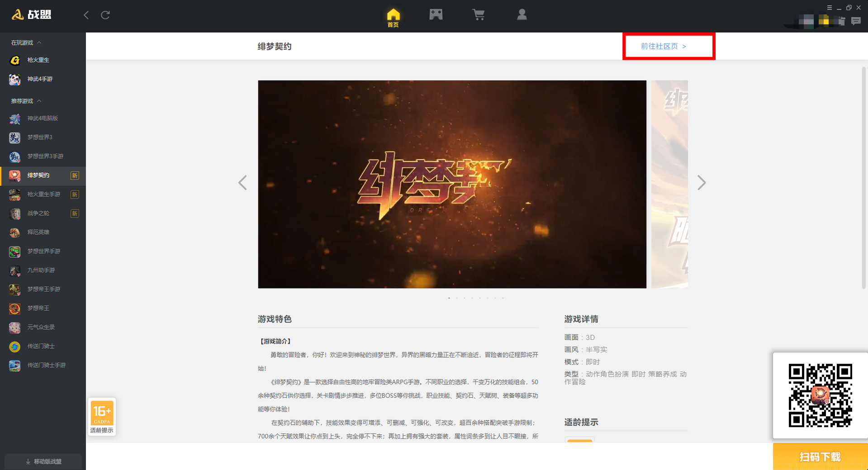Click the refresh page icon
The image size is (868, 470).
click(105, 15)
